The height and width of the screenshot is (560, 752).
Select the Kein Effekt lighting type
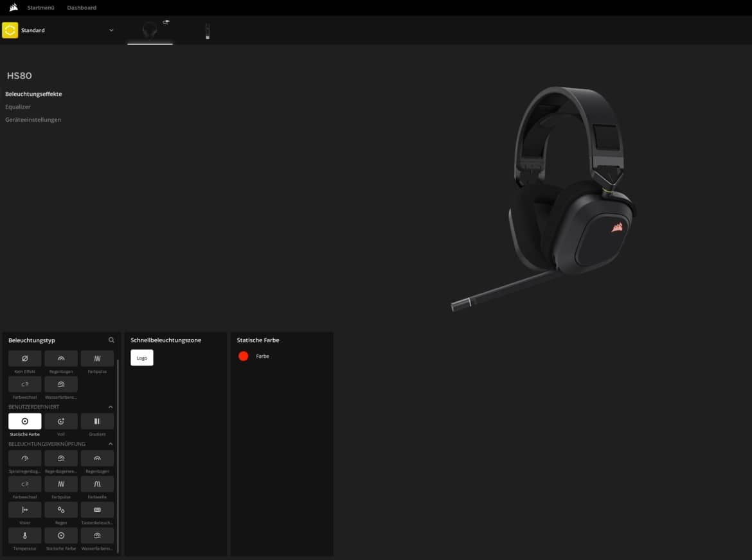(24, 358)
